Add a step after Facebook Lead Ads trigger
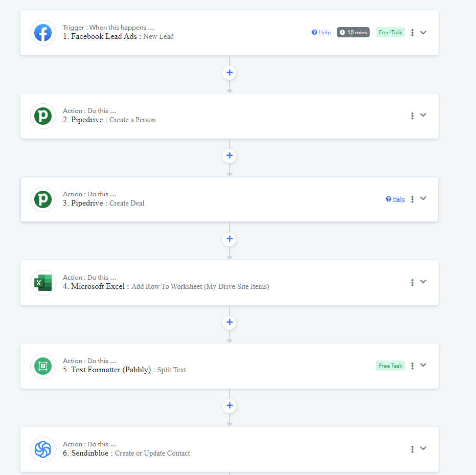The height and width of the screenshot is (475, 476). 230,73
